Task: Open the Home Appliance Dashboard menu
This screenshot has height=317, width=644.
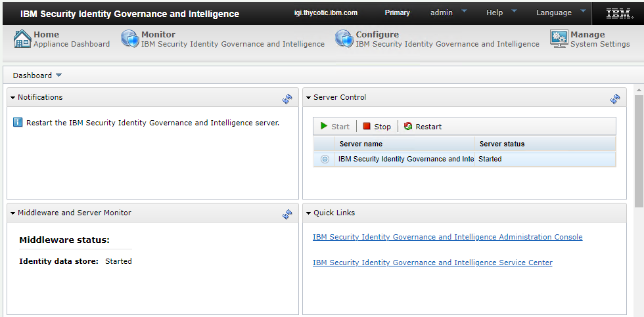Action: coord(62,39)
